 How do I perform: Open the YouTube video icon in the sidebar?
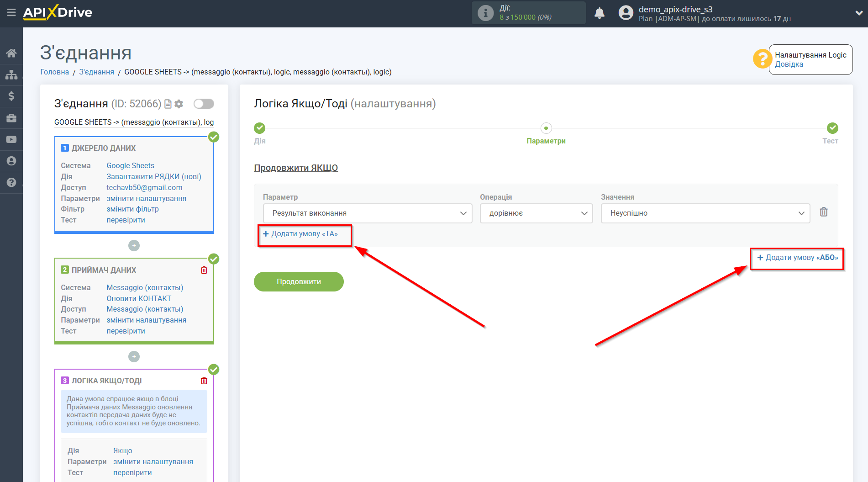point(11,139)
